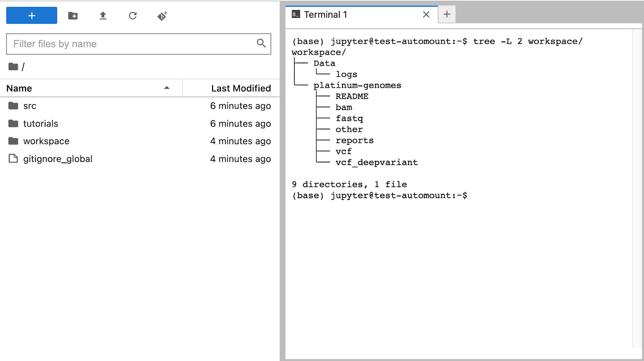This screenshot has height=361, width=644.
Task: Select the tutorials folder
Action: [139, 124]
